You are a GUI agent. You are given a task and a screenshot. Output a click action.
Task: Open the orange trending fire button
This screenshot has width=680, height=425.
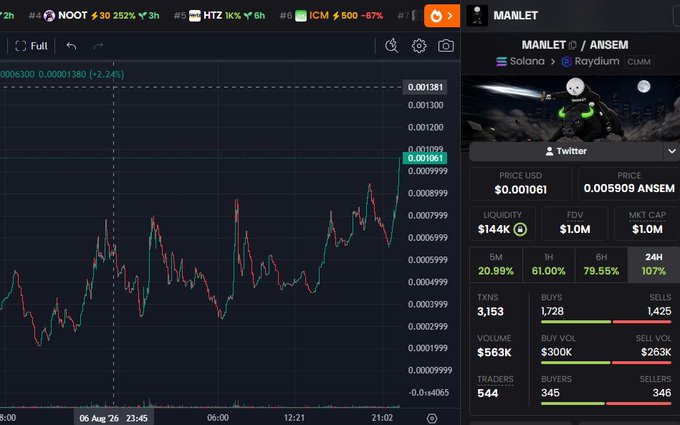pyautogui.click(x=442, y=16)
